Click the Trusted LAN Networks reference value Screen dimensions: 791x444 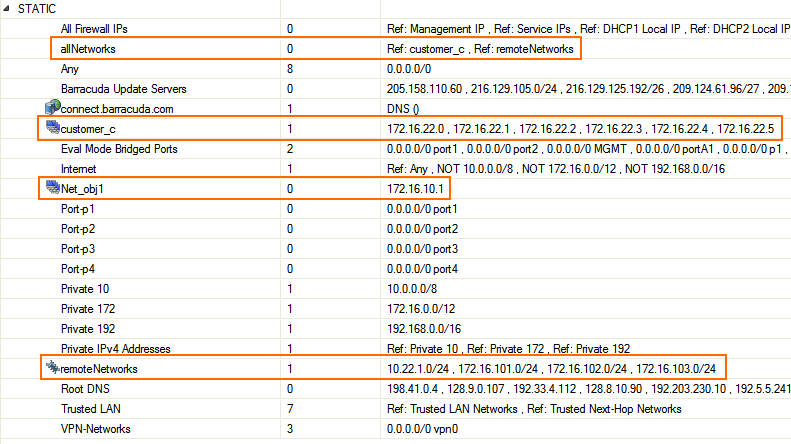click(x=534, y=409)
